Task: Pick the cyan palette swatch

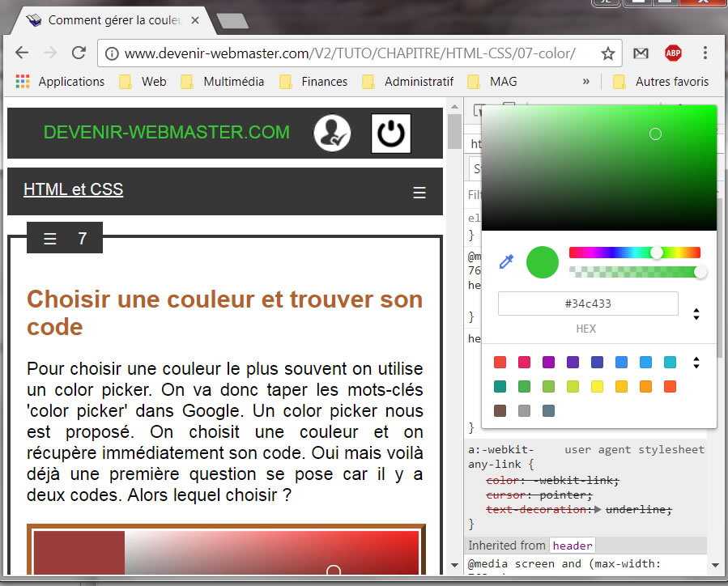Action: [x=670, y=363]
